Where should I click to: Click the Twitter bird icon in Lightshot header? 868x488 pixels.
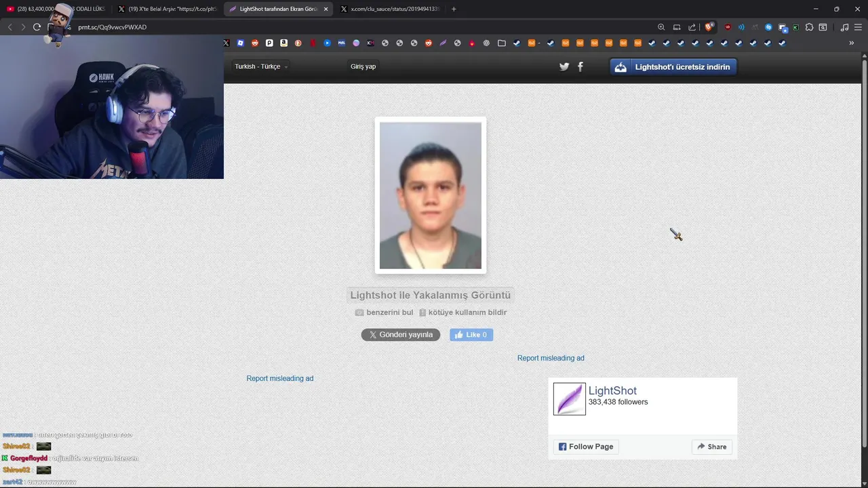coord(564,66)
